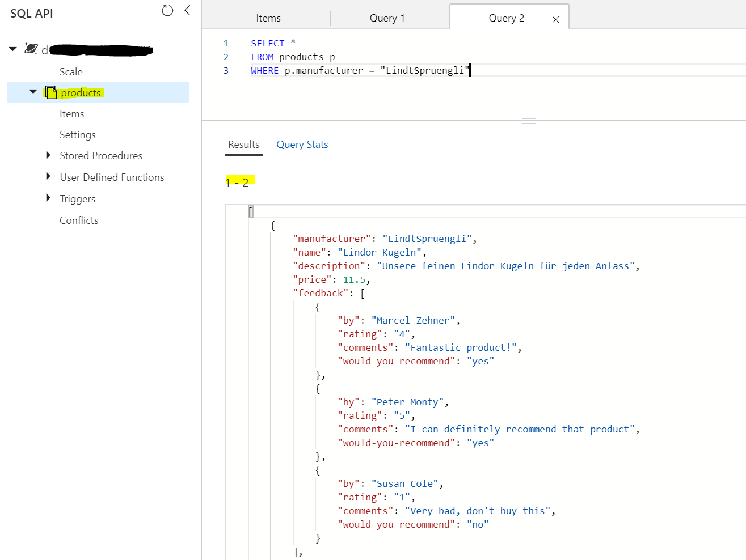Select Triggers in the tree
746x560 pixels.
click(78, 199)
